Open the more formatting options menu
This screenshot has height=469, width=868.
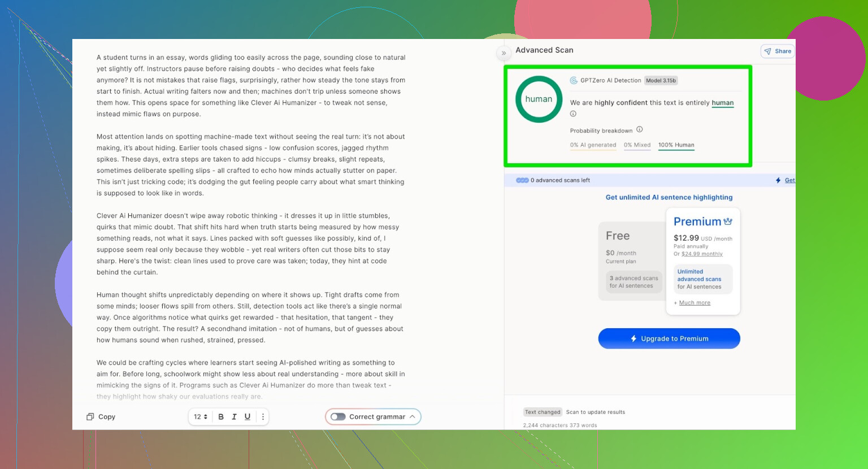click(x=263, y=417)
